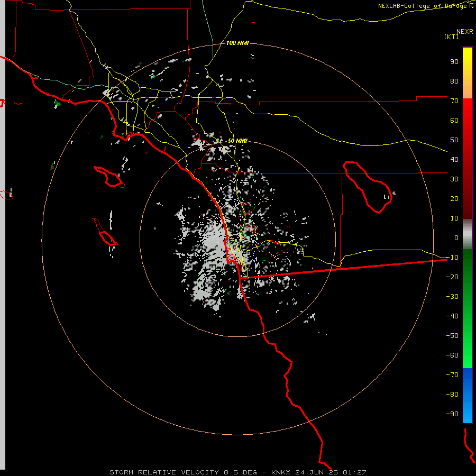Click the [KT] units label

451,36
